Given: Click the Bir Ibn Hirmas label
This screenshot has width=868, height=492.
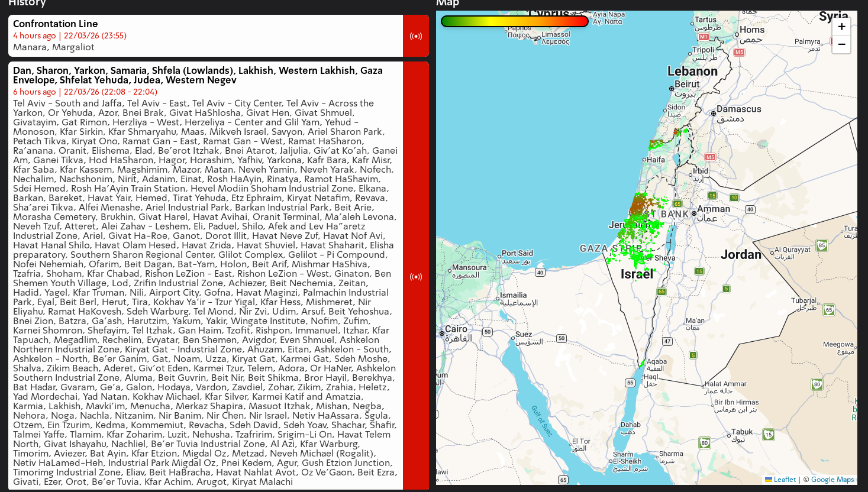Looking at the screenshot, I should [736, 406].
